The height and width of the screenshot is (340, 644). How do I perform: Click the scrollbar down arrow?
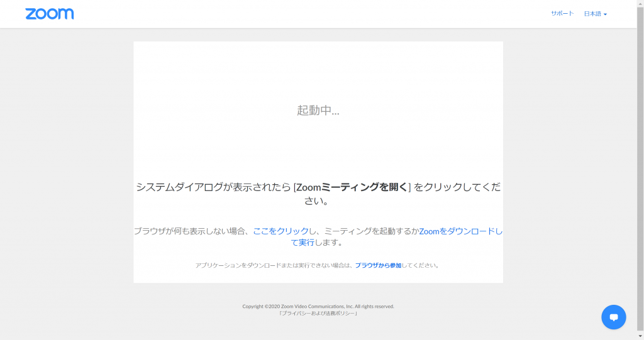coord(640,336)
